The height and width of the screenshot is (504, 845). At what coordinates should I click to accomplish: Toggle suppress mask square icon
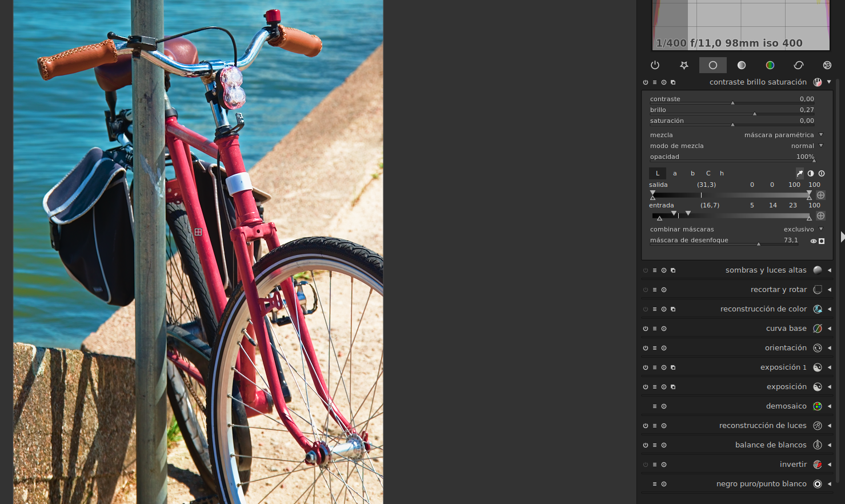click(x=822, y=241)
